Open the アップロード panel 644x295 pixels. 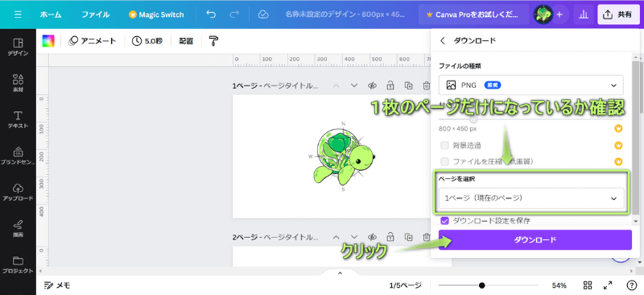click(x=18, y=192)
